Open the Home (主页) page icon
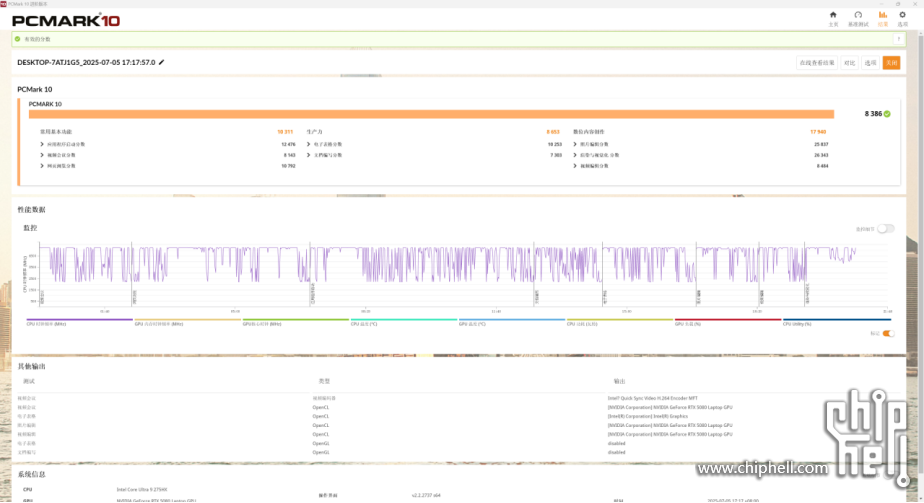Image resolution: width=924 pixels, height=503 pixels. (x=833, y=15)
